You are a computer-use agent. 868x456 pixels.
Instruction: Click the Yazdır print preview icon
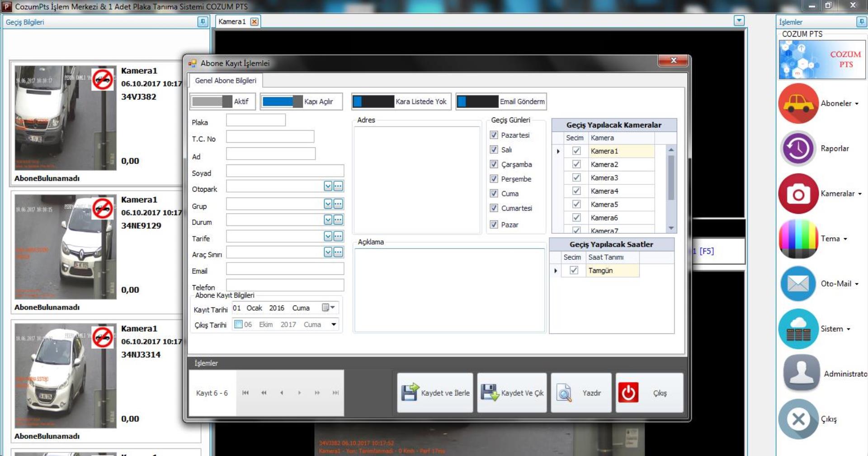pos(564,393)
